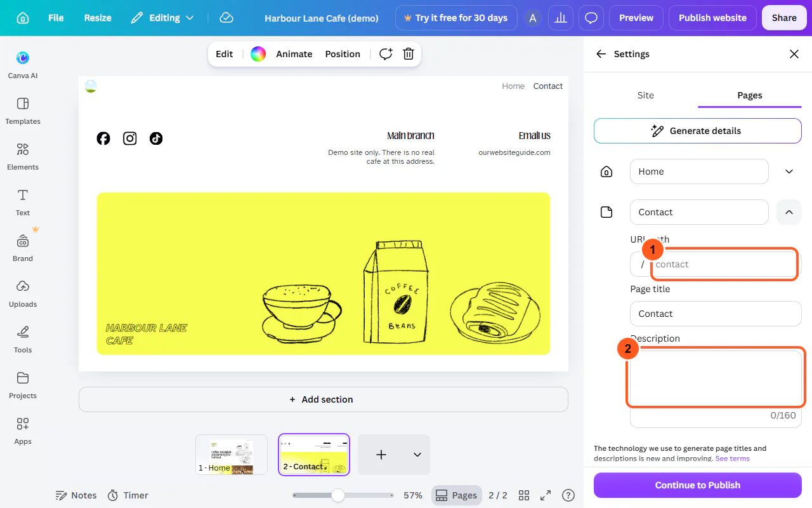The width and height of the screenshot is (812, 508).
Task: Open the Text sidebar panel
Action: [x=23, y=202]
